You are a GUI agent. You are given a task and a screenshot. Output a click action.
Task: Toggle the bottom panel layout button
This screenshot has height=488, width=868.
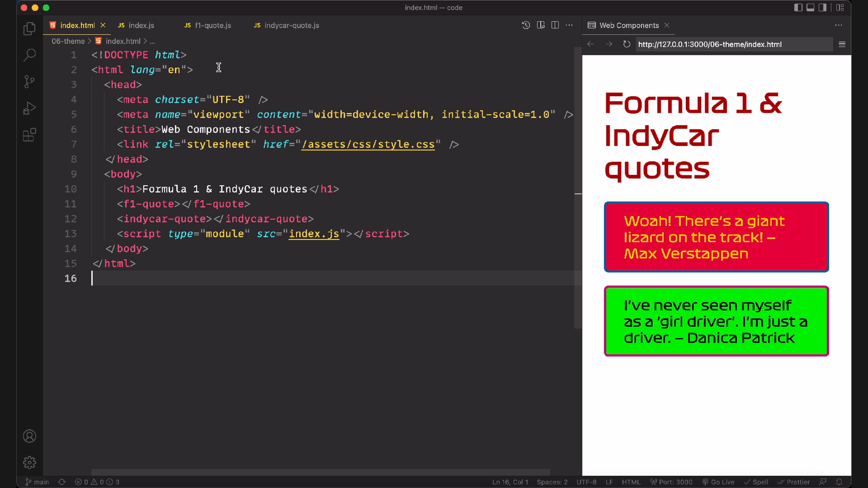(x=810, y=7)
